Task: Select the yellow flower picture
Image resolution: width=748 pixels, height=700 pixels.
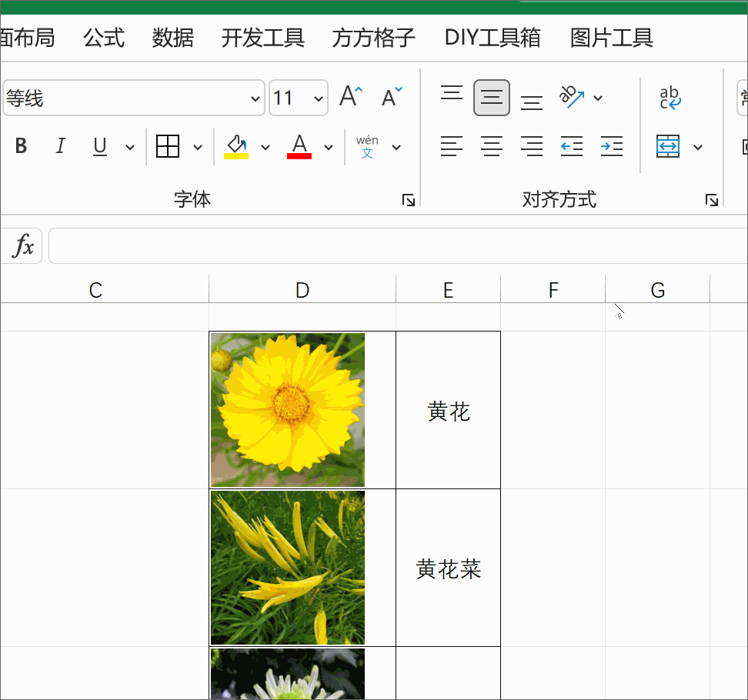Action: tap(288, 409)
